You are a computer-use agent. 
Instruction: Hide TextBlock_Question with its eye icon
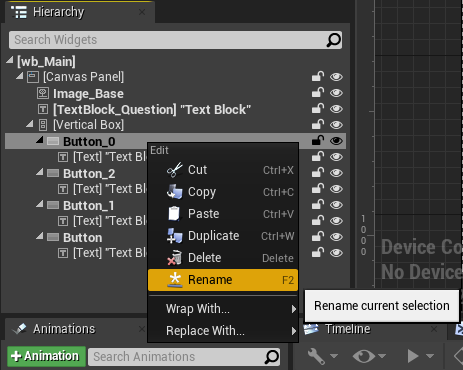pos(336,109)
